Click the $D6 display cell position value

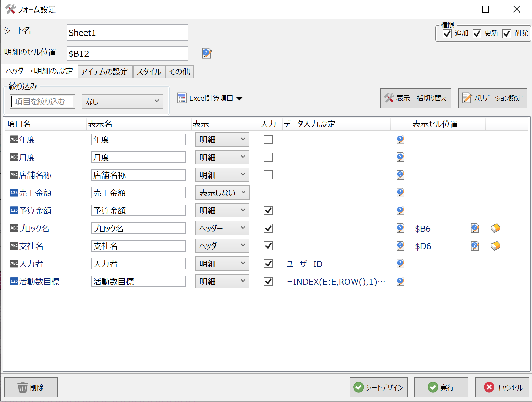pos(423,246)
